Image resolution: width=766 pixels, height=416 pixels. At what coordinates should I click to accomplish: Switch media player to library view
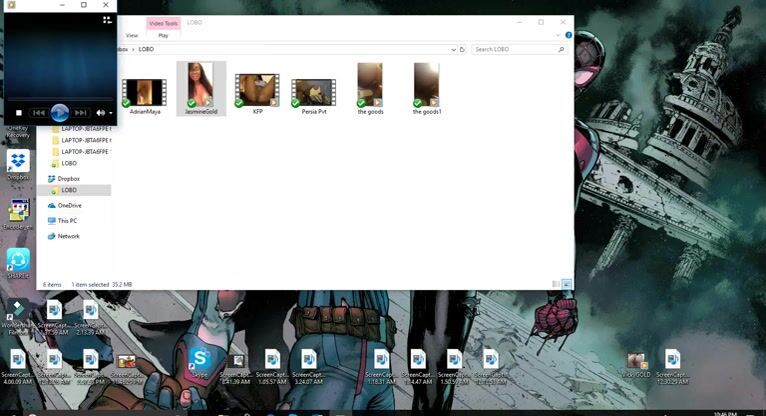[107, 19]
